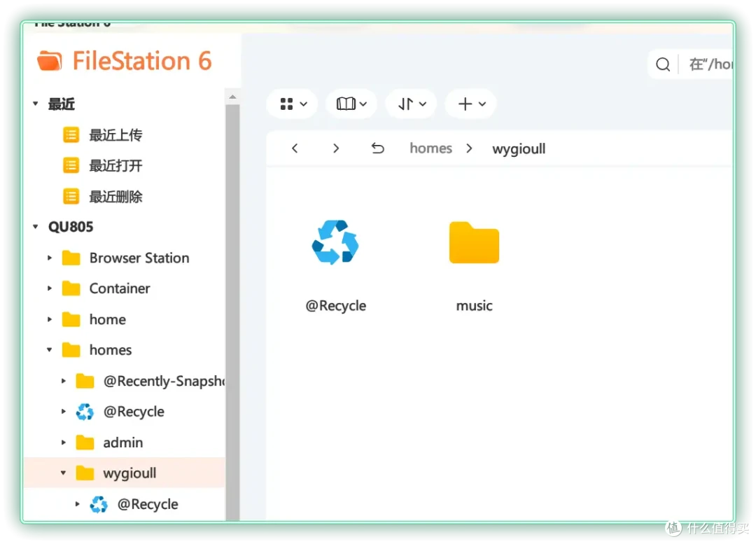Viewport: 756px width, 544px height.
Task: Click the 最近删除 list icon
Action: [71, 197]
